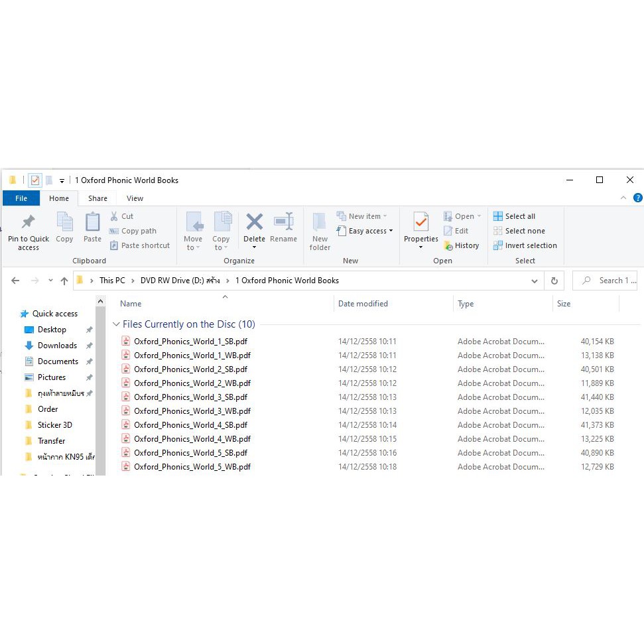Click the Search box field

point(605,281)
